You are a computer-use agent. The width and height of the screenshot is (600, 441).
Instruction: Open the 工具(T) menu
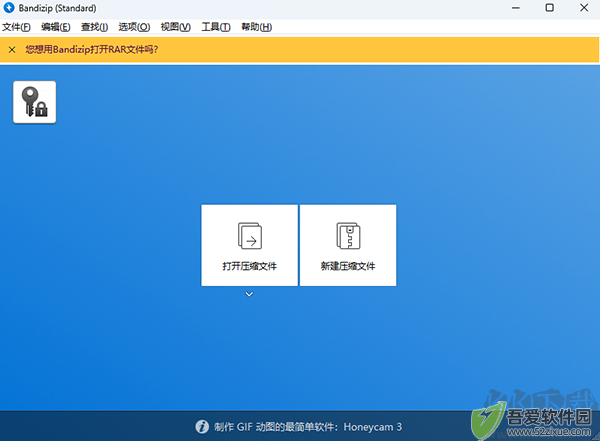point(216,27)
